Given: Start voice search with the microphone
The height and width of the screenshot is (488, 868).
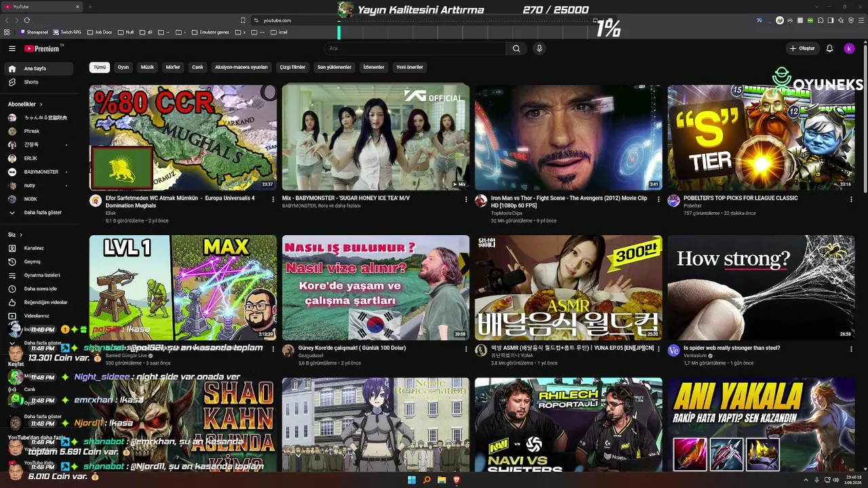Looking at the screenshot, I should pos(539,48).
